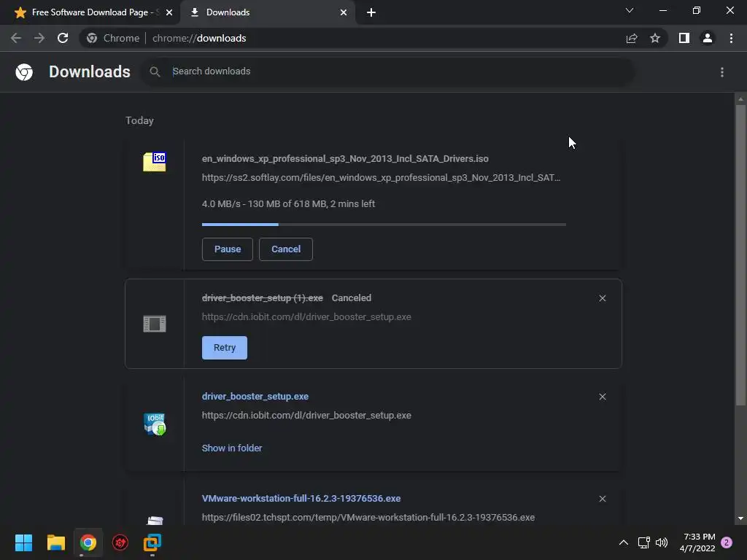Click the Chrome taskbar icon

(x=88, y=542)
